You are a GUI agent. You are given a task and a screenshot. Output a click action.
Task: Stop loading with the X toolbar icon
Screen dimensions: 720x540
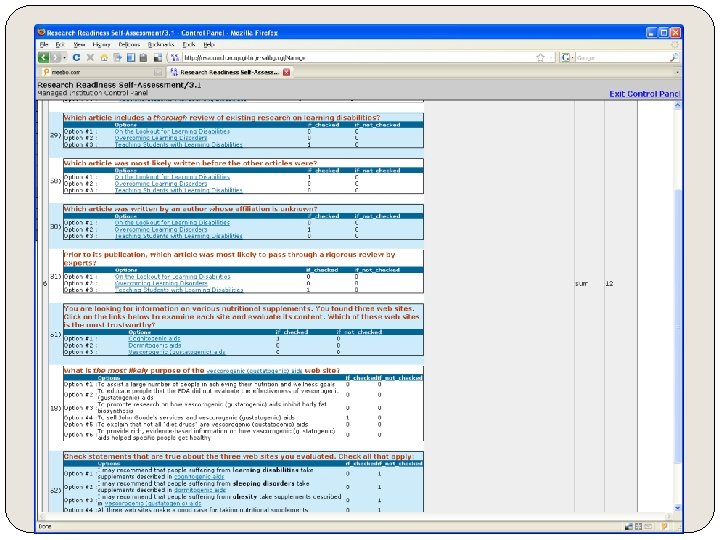pyautogui.click(x=90, y=57)
